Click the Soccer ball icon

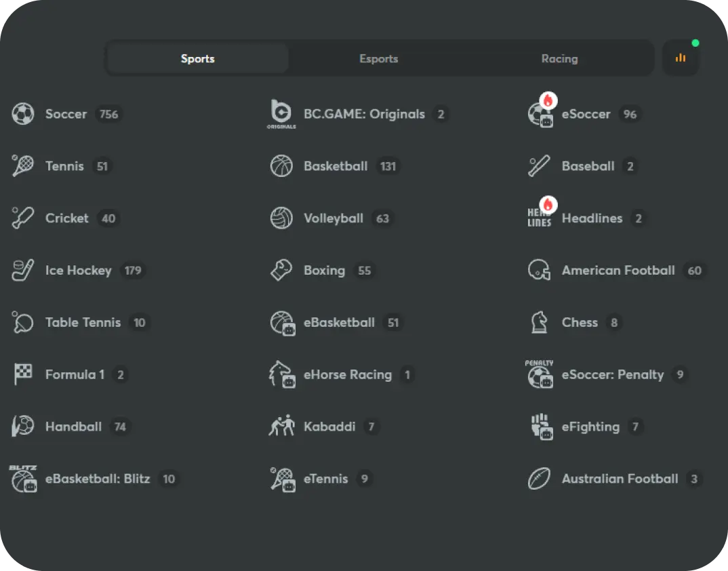click(23, 114)
